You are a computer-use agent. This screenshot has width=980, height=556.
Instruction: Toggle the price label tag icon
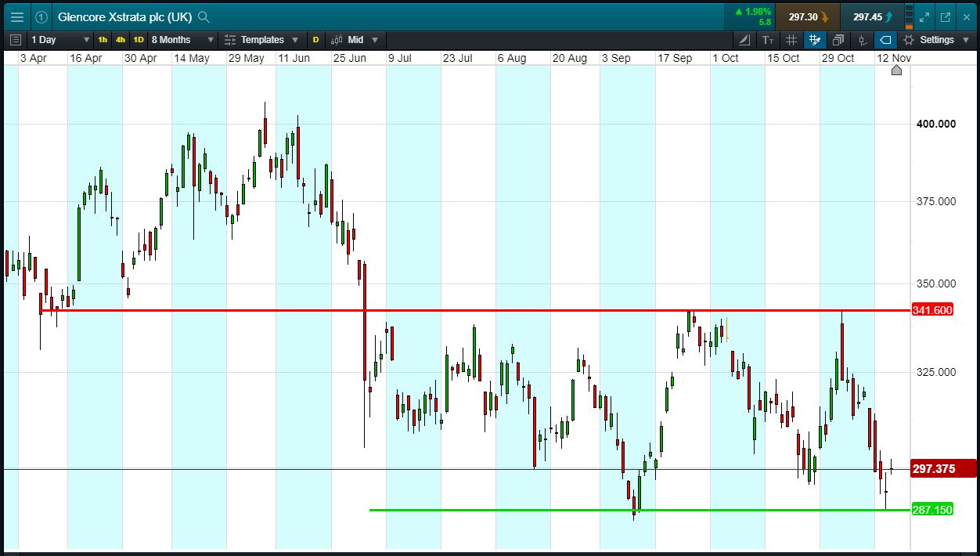click(x=885, y=39)
